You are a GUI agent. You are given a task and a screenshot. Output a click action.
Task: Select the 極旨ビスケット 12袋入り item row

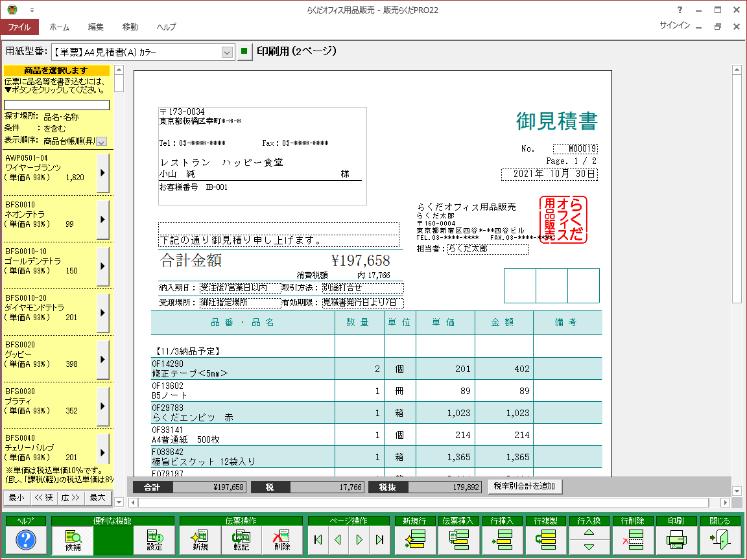(376, 457)
